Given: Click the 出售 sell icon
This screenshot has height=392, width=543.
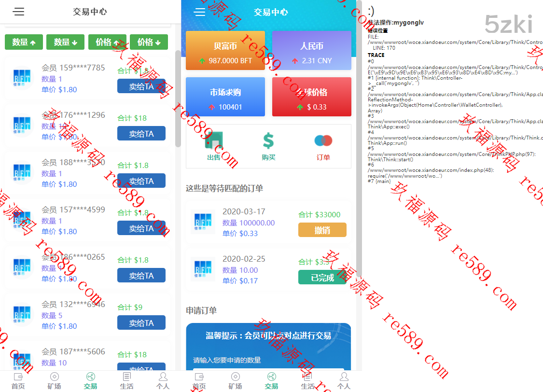Looking at the screenshot, I should tap(214, 141).
